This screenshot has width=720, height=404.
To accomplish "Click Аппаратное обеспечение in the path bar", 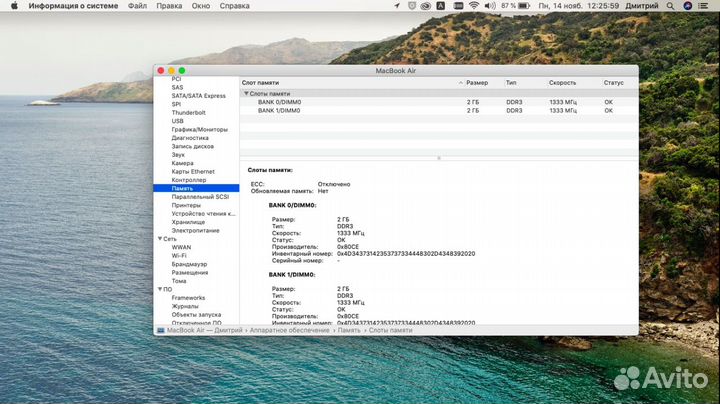I will tap(289, 330).
